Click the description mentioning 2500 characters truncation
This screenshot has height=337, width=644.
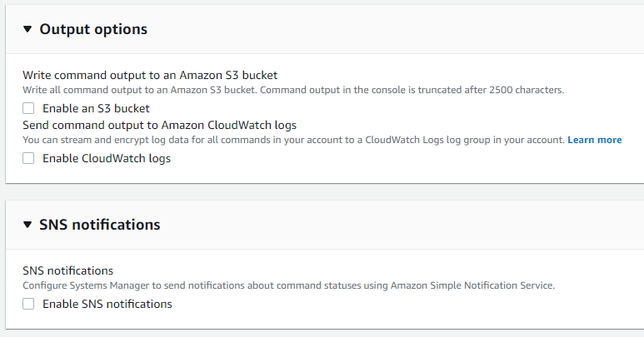coord(293,90)
